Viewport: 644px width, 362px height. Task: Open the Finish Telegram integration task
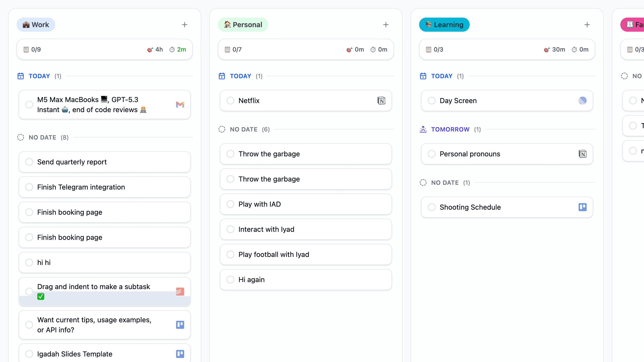click(x=81, y=187)
